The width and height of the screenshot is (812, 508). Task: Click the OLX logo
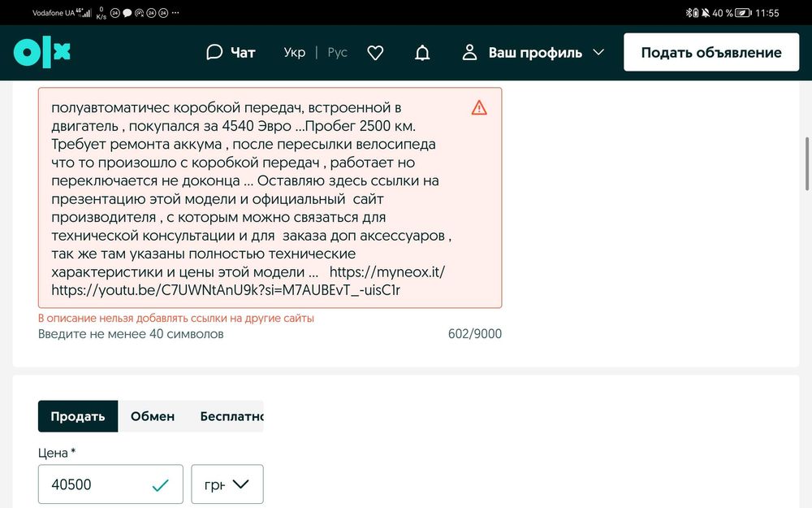point(42,53)
